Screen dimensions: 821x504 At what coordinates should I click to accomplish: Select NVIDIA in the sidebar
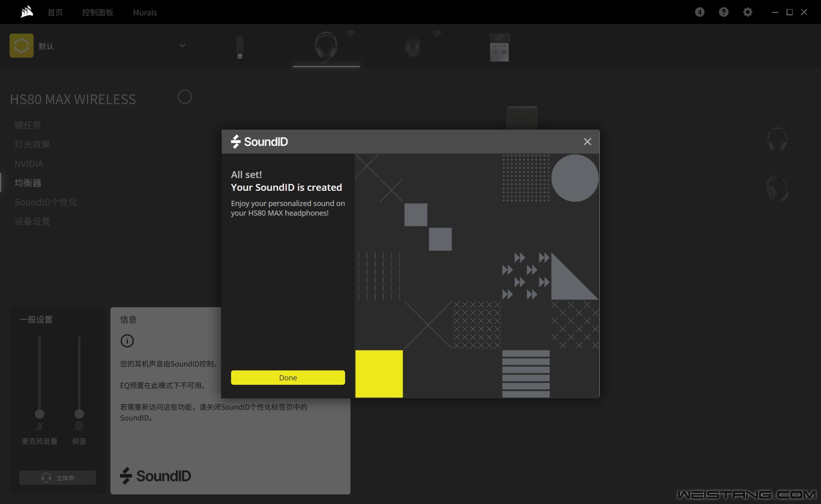tap(28, 164)
